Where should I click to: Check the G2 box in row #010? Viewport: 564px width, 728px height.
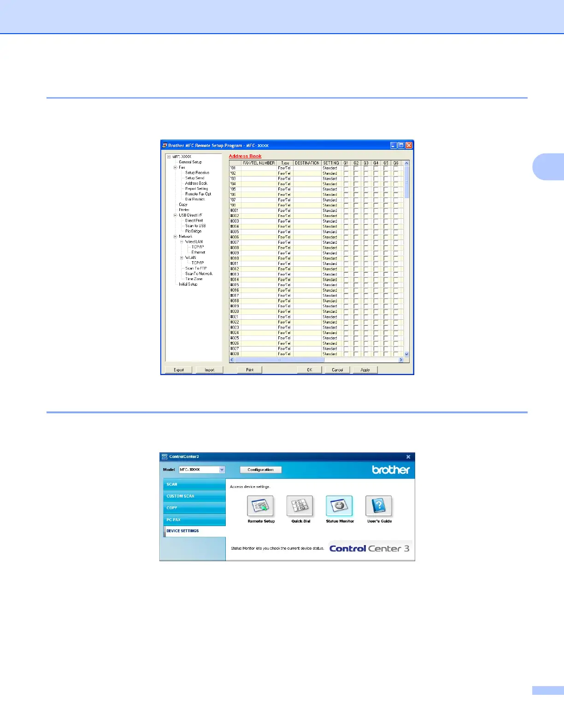coord(356,258)
